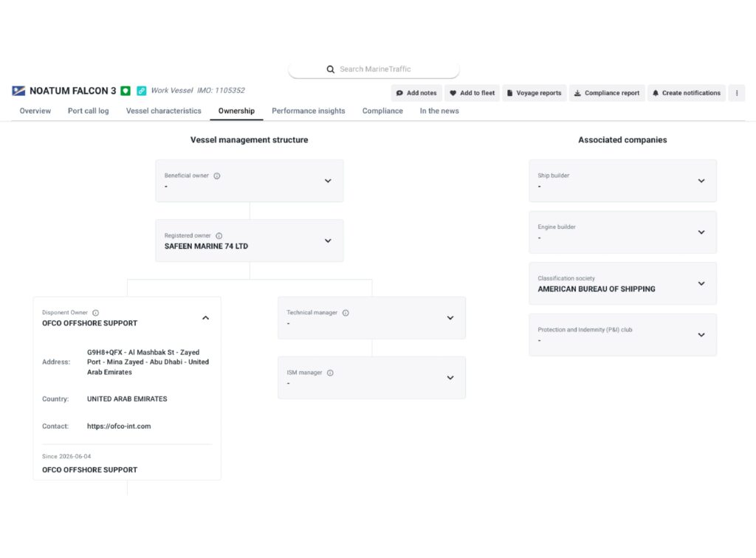Collapse the Disponent Owner card
This screenshot has height=558, width=756.
tap(205, 318)
